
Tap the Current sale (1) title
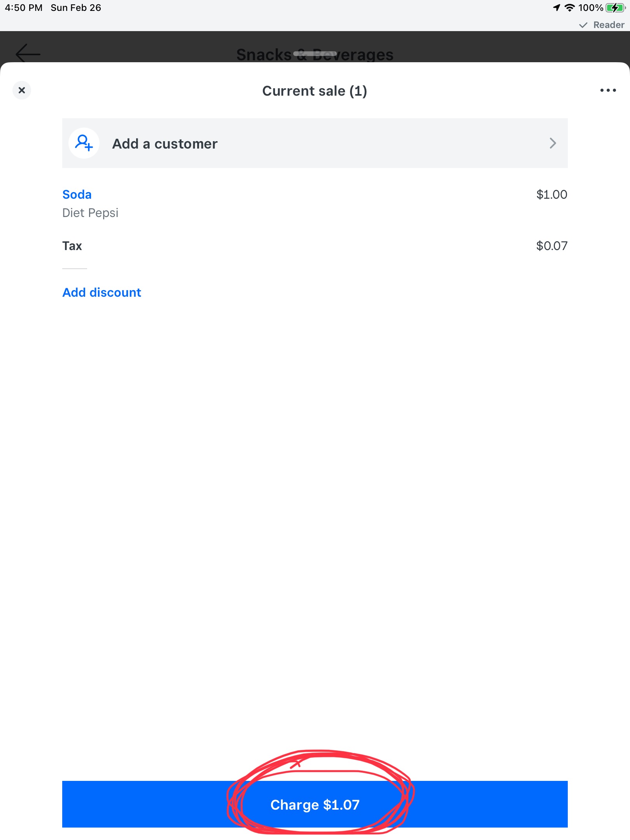pyautogui.click(x=315, y=91)
